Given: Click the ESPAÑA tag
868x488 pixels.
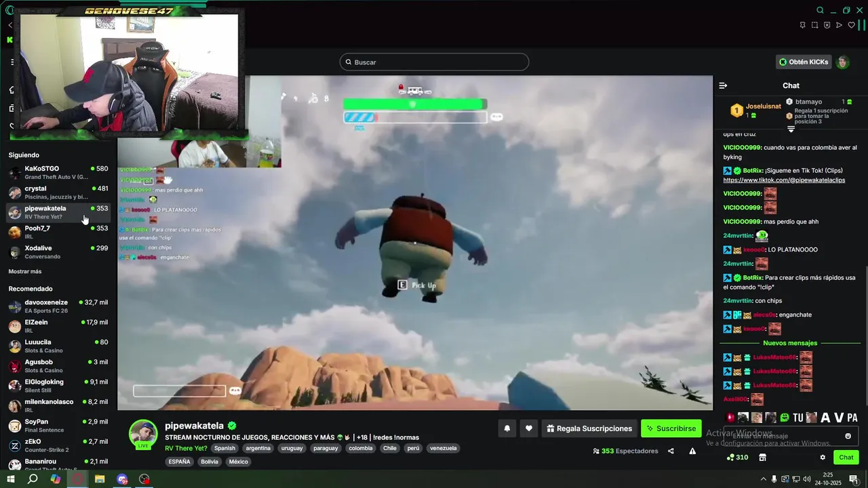Looking at the screenshot, I should point(180,462).
